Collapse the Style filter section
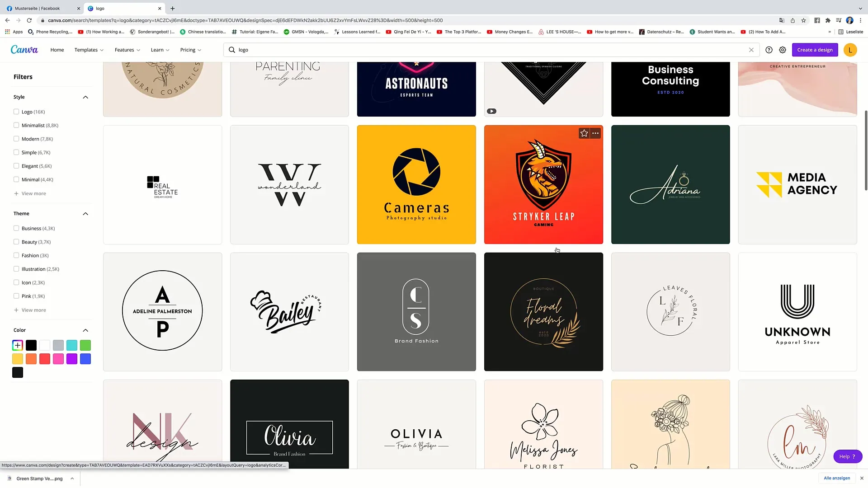 (85, 97)
